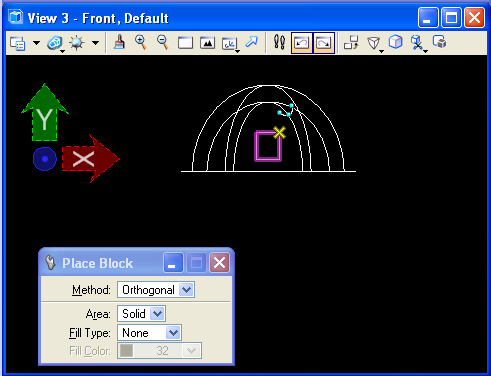Click the yellow X snap point marker
The height and width of the screenshot is (376, 491).
[279, 132]
